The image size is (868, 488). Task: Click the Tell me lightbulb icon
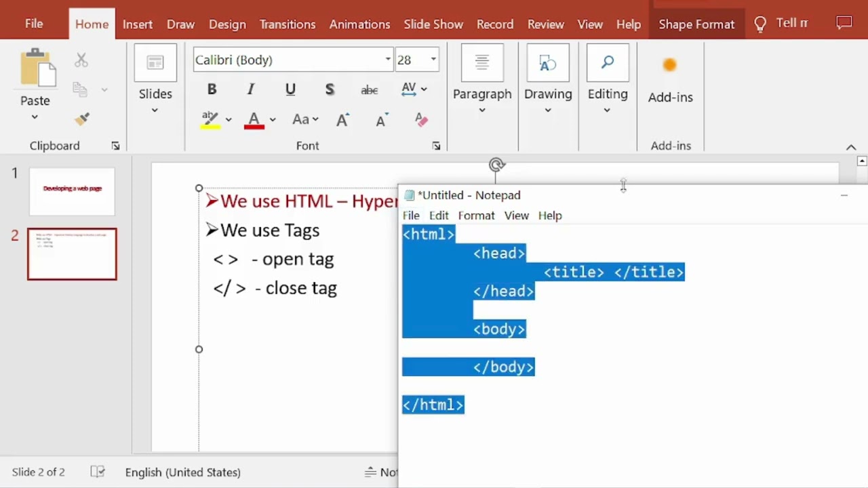click(760, 24)
